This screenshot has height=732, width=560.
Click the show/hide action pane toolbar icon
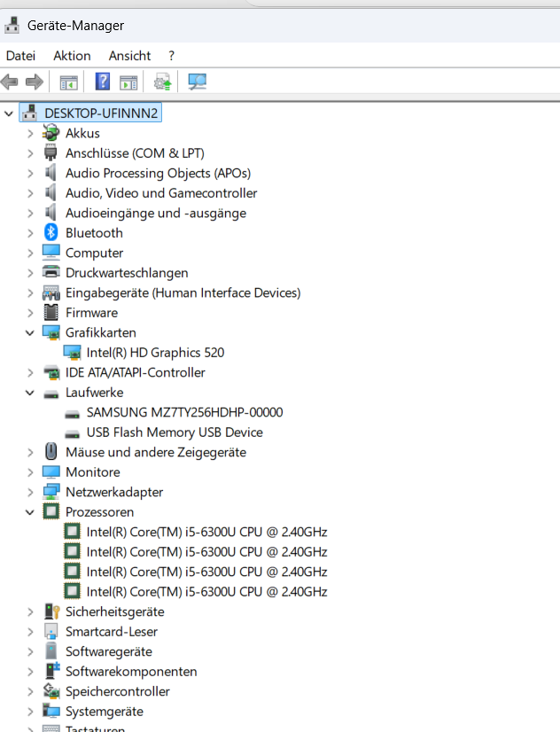click(128, 82)
